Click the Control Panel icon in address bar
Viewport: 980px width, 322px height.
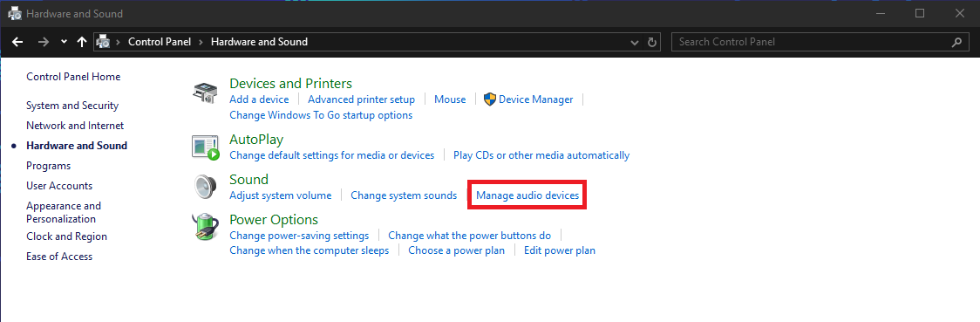click(104, 42)
